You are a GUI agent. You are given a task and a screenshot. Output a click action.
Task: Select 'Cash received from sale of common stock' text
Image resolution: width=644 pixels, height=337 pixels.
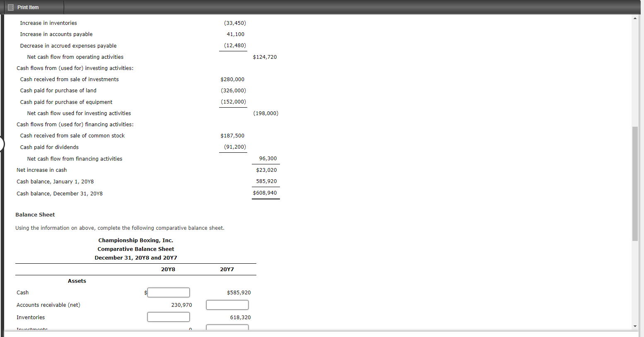(72, 136)
